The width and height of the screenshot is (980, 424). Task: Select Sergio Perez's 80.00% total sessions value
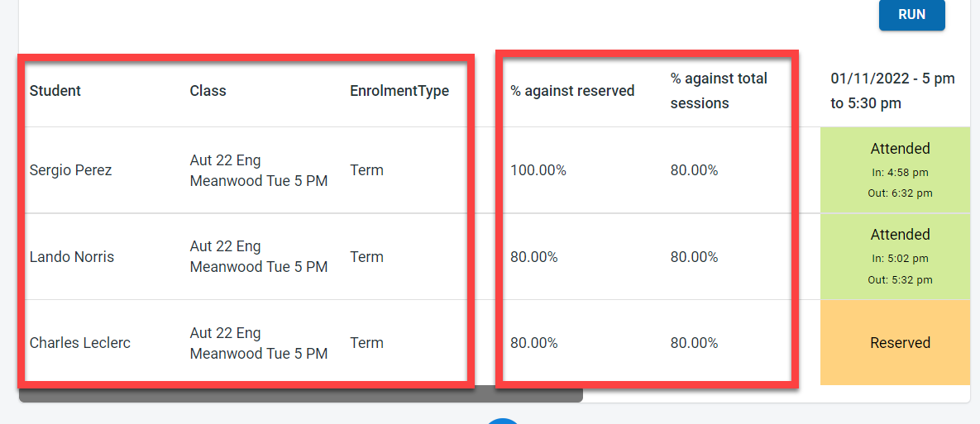(x=694, y=170)
